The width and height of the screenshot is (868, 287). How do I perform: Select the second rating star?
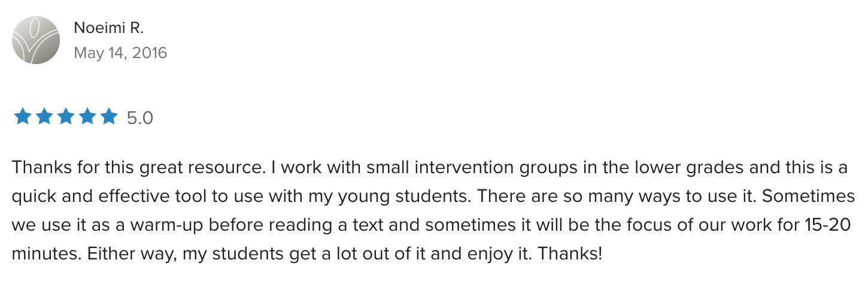coord(44,117)
